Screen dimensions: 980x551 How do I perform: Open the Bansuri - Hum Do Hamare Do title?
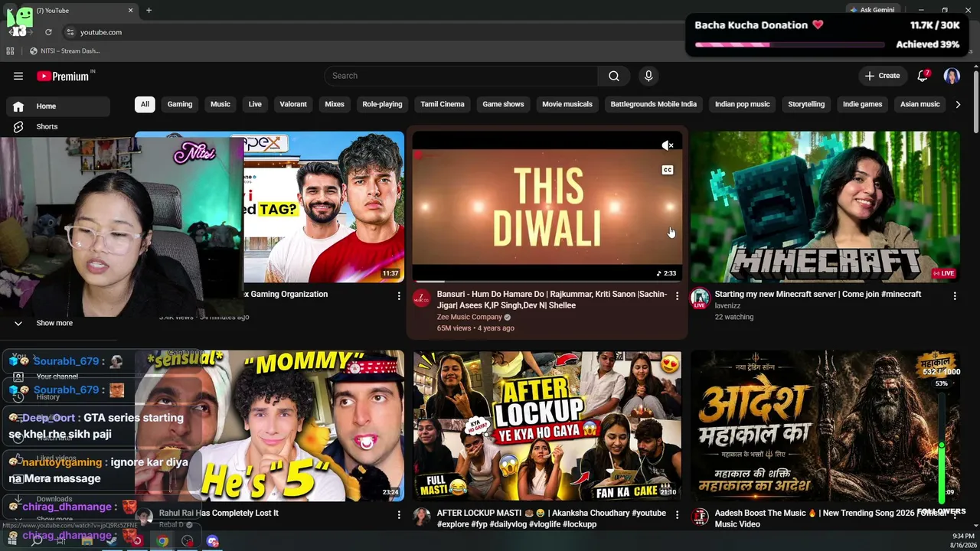coord(552,299)
